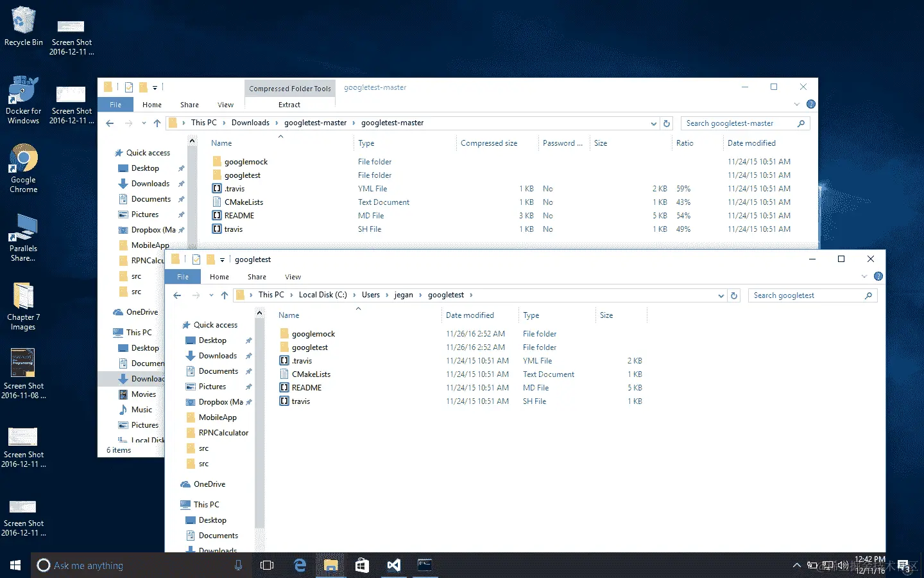Image resolution: width=924 pixels, height=578 pixels.
Task: Open Chapter 7 Images desktop folder
Action: point(24,306)
